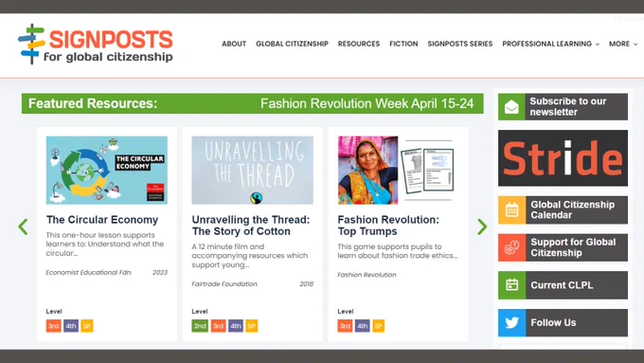Screen dimensions: 644x363
Task: Select 4th level tag on Unravelling the Thread card
Action: (x=236, y=326)
